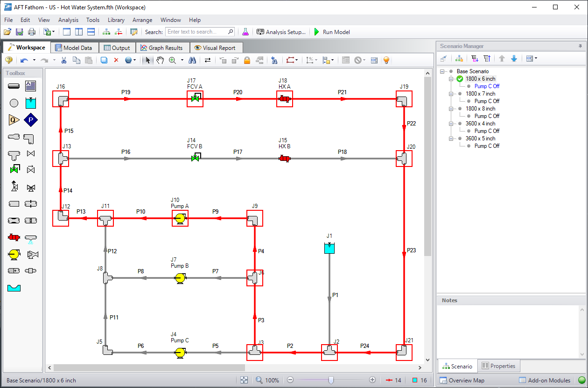The image size is (588, 388).
Task: Click the lock object toolbar icon
Action: coord(247,60)
